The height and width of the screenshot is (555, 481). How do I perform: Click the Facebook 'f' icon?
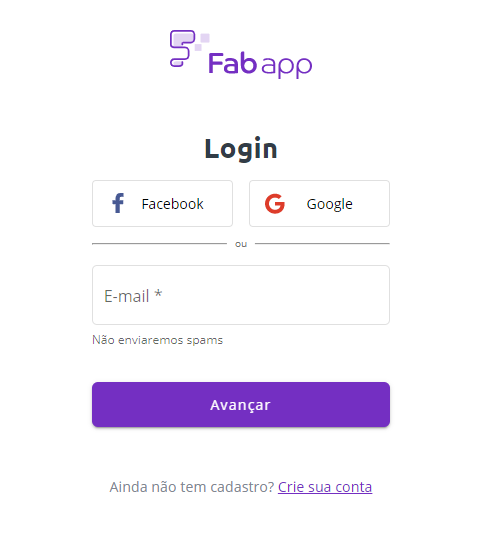118,203
